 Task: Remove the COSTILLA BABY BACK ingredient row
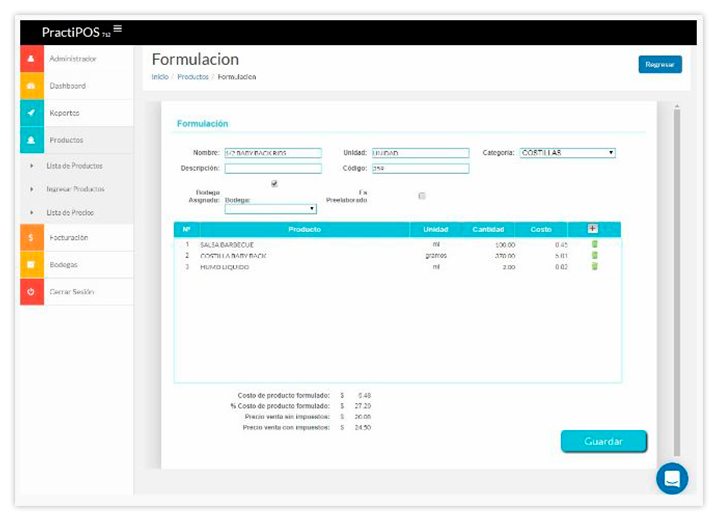pyautogui.click(x=594, y=255)
